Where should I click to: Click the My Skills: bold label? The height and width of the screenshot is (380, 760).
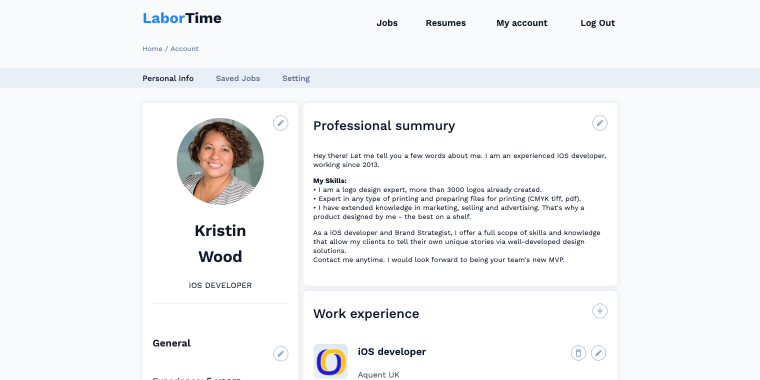[x=330, y=181]
